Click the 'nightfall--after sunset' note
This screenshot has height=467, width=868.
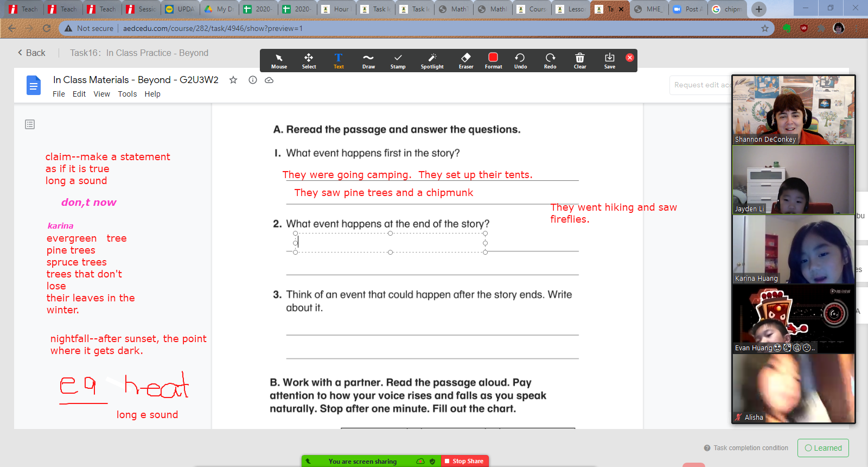click(129, 345)
